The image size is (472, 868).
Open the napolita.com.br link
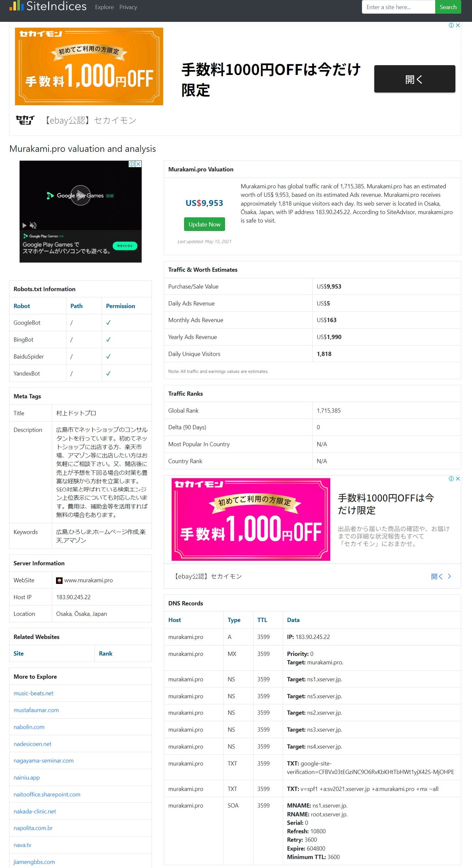coord(33,828)
